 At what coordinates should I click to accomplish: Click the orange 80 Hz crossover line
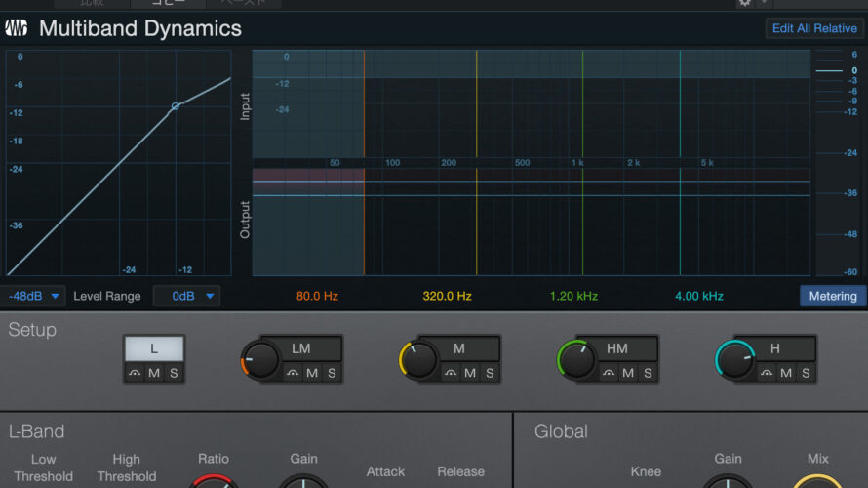(364, 163)
